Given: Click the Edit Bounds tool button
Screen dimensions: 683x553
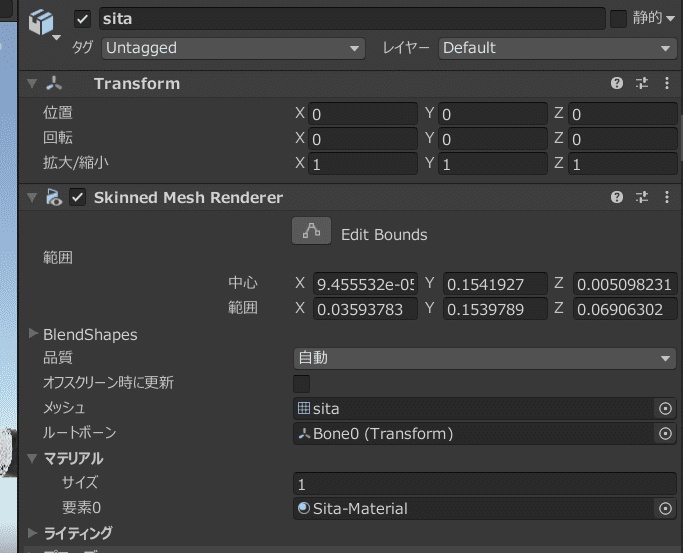Looking at the screenshot, I should point(311,231).
